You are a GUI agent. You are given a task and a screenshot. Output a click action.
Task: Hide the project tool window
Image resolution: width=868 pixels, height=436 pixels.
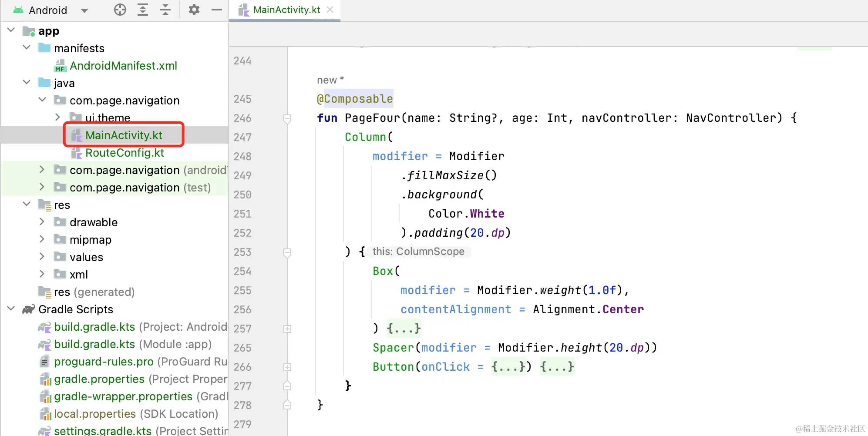tap(217, 10)
